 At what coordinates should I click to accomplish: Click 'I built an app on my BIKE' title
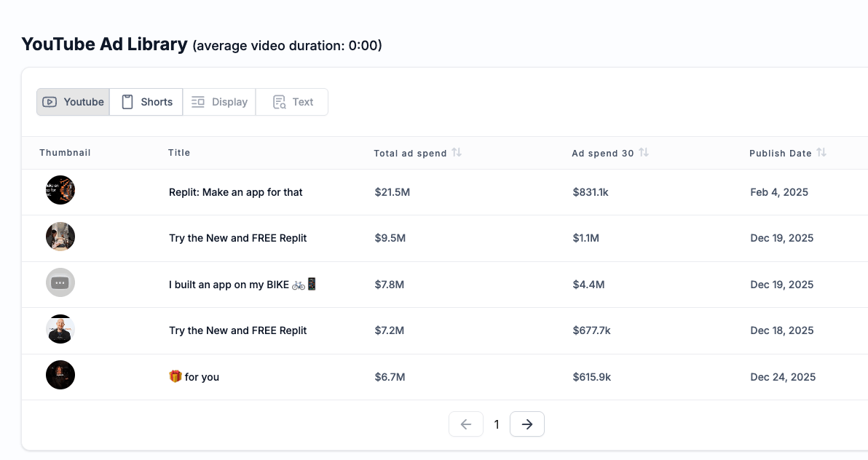click(242, 285)
